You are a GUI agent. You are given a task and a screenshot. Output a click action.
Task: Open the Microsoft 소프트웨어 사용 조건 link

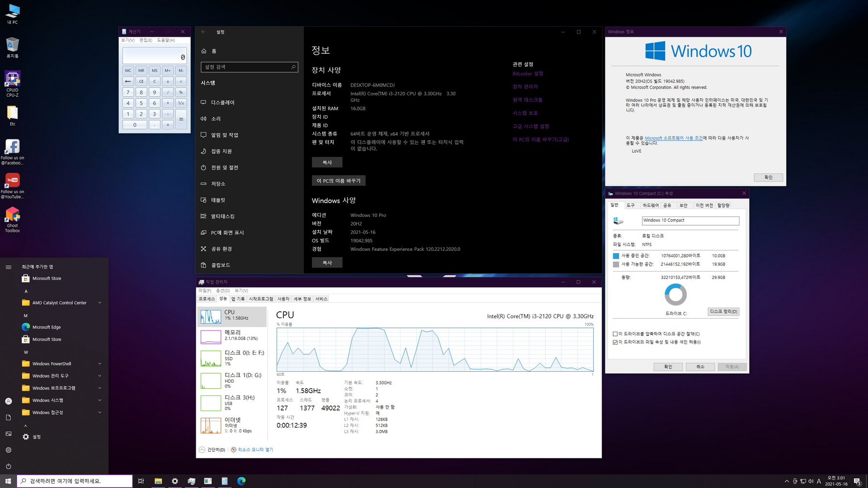[673, 138]
